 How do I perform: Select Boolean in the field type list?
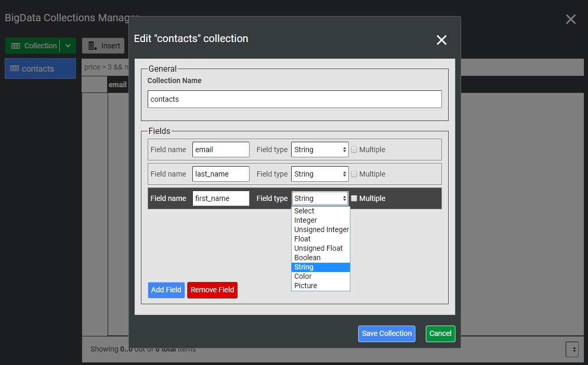coord(307,258)
